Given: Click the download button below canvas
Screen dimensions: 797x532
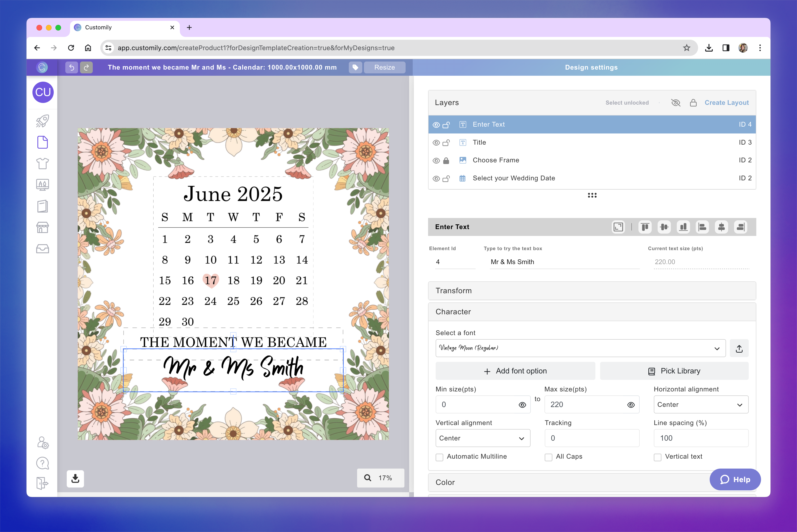Looking at the screenshot, I should [x=75, y=478].
